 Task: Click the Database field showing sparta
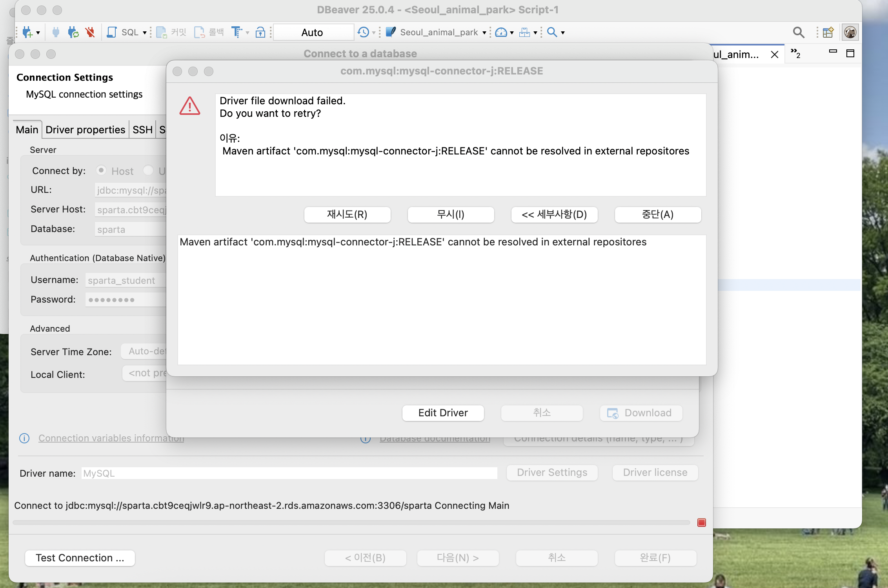(131, 229)
